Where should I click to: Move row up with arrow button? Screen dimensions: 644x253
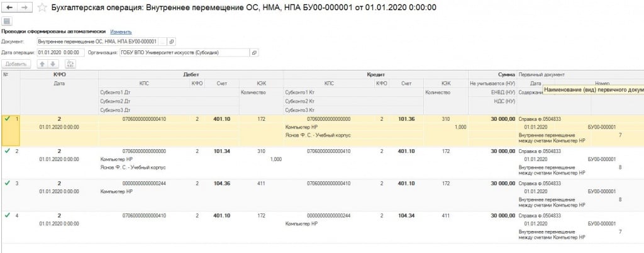coord(42,64)
